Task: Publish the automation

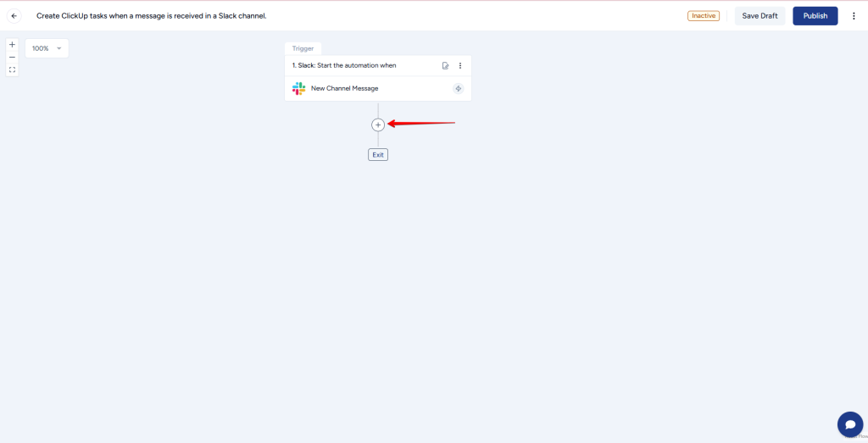Action: [x=815, y=16]
